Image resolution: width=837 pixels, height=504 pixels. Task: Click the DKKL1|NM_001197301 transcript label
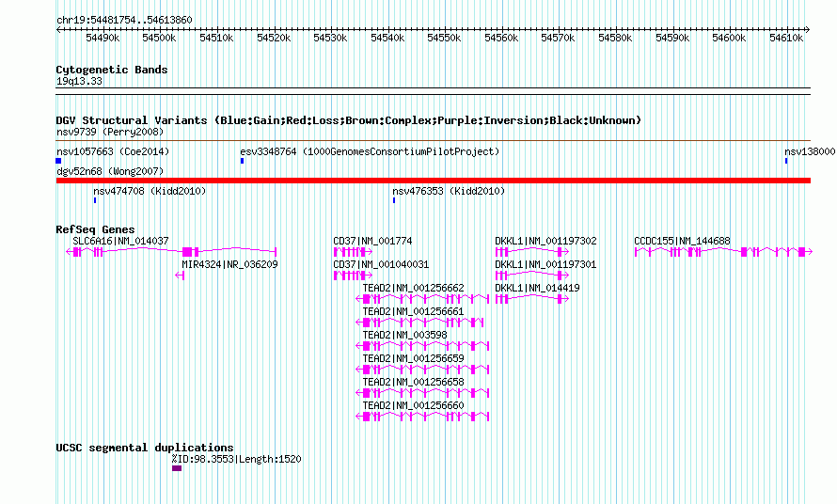[x=545, y=264]
